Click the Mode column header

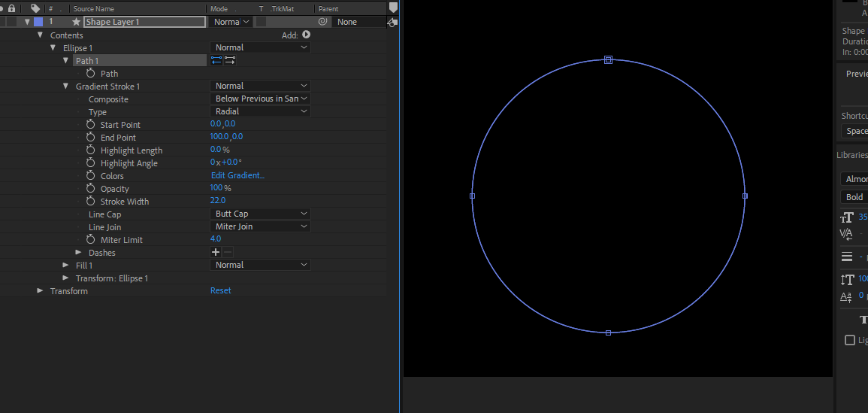219,9
